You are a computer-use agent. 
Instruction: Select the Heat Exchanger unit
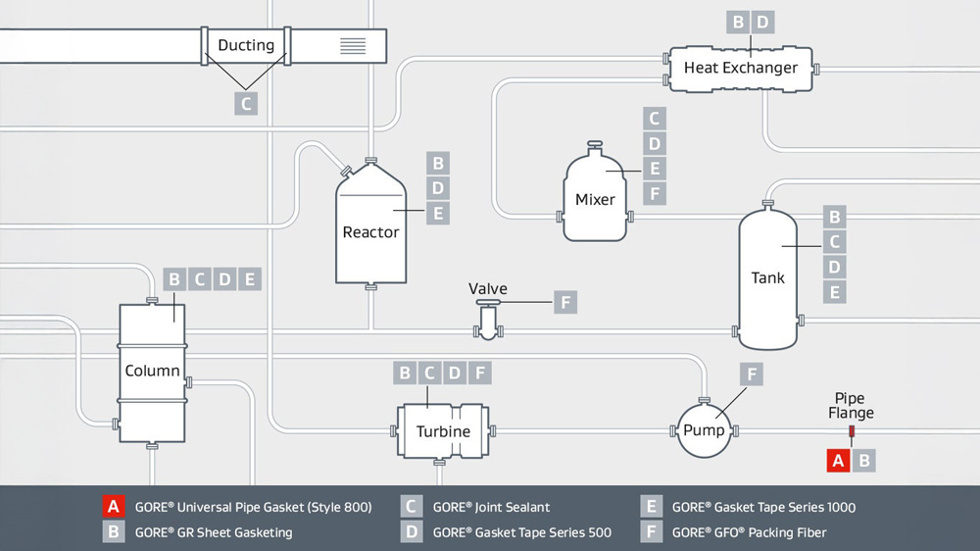740,68
